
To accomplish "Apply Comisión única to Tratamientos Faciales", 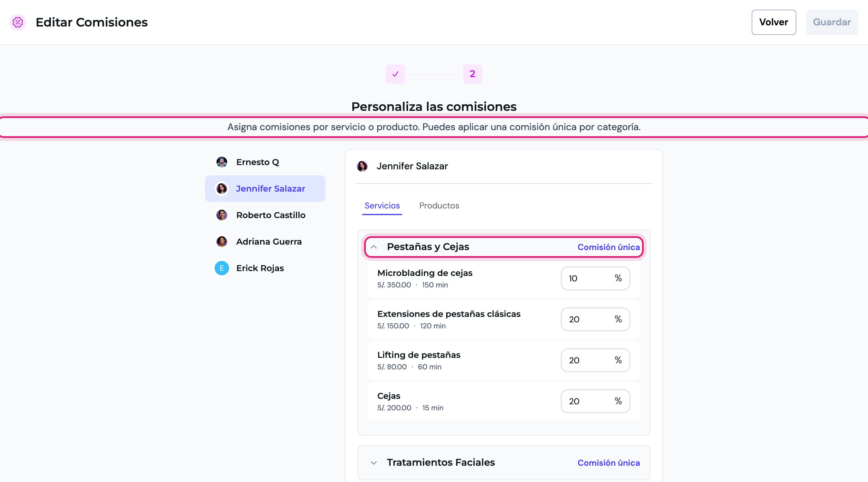I will [x=609, y=463].
